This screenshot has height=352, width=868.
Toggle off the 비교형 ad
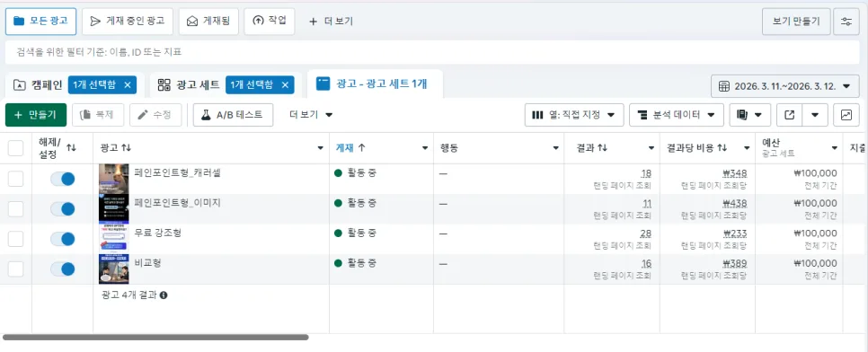click(62, 269)
